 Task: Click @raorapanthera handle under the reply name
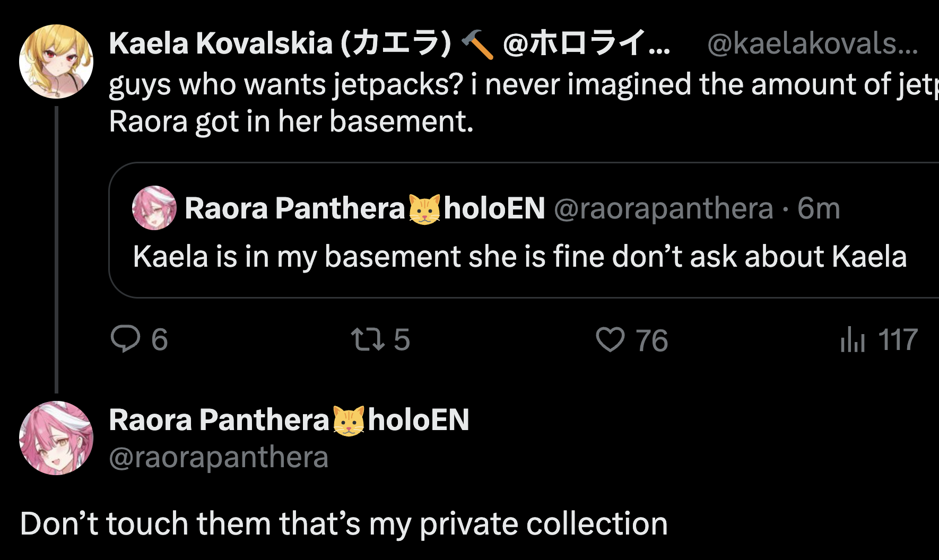click(219, 457)
